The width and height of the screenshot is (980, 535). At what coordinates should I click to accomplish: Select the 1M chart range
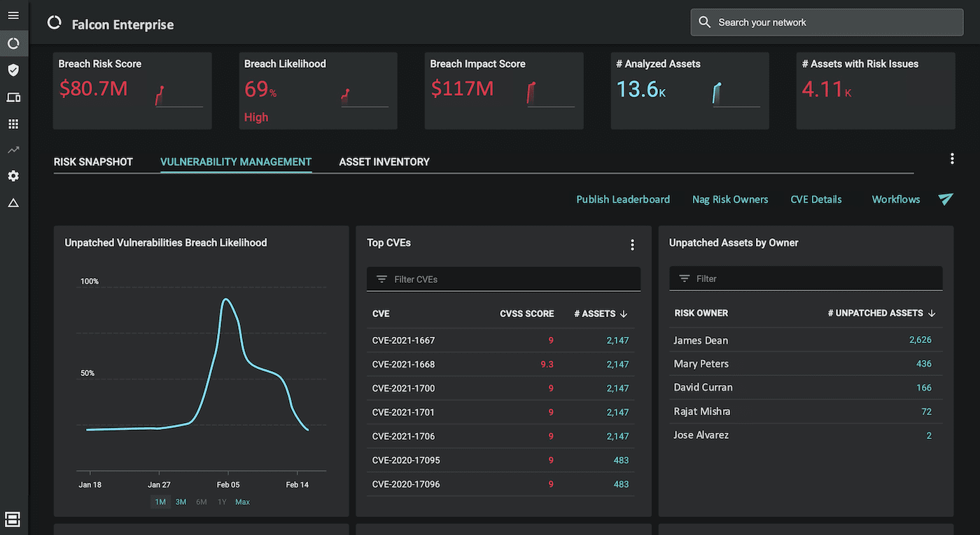[160, 502]
